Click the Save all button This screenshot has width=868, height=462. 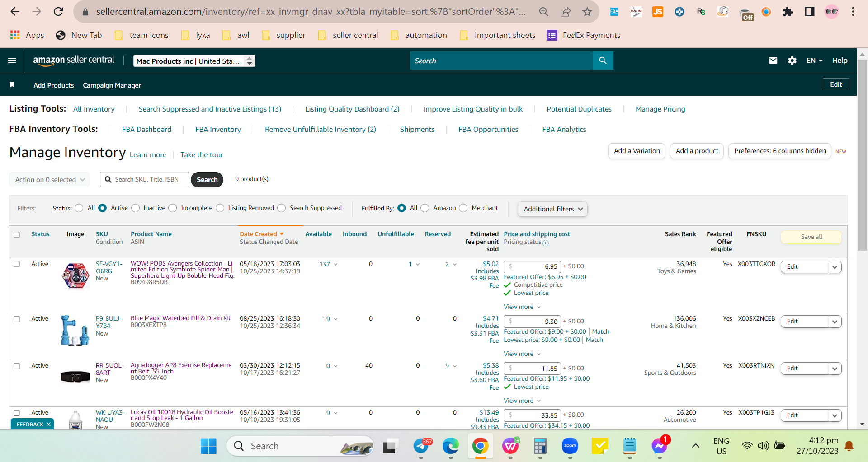click(x=811, y=237)
